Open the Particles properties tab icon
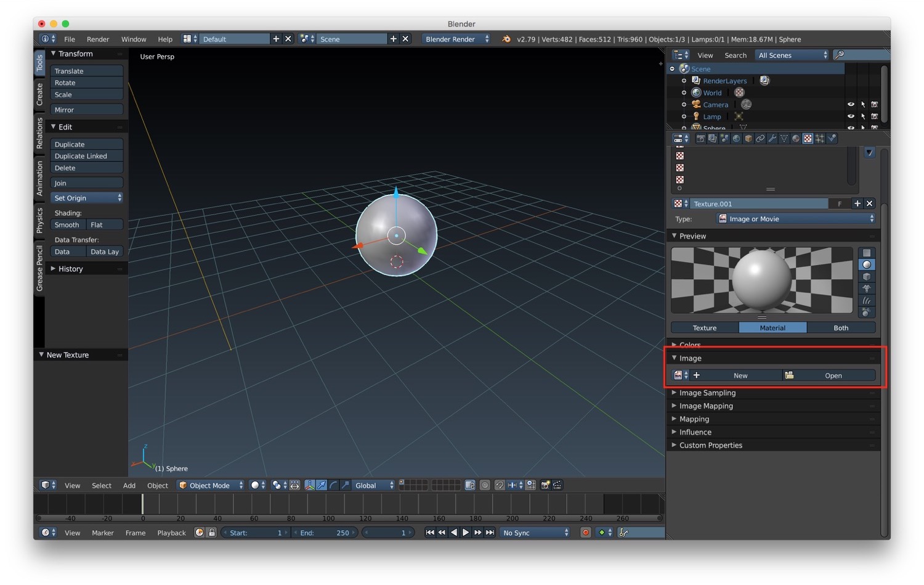Viewport: 924px width, 585px height. [820, 139]
